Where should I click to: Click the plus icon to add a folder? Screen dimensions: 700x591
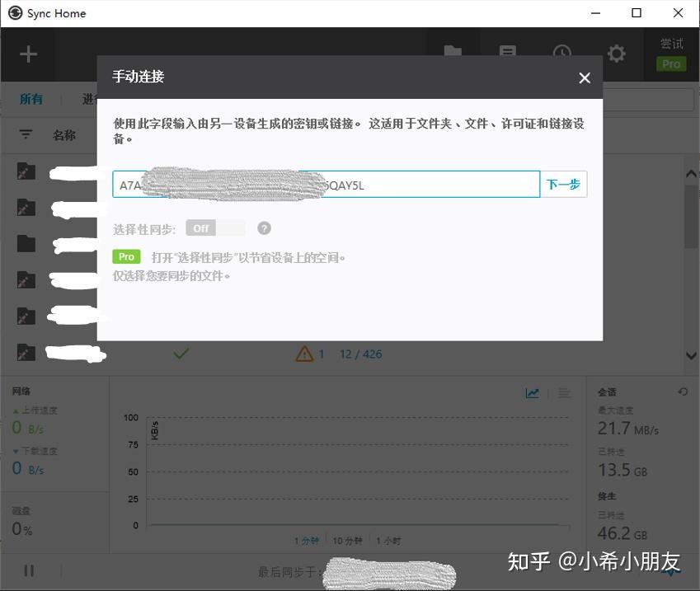point(28,54)
